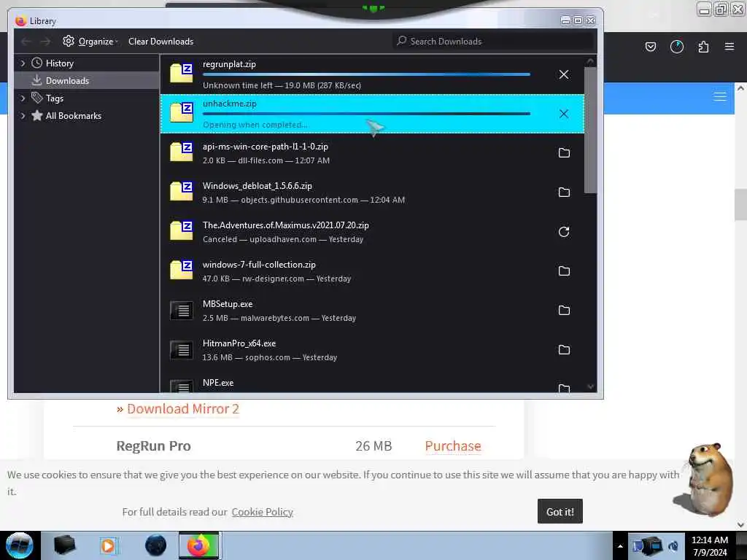
Task: Click the forward arrow in Library toolbar
Action: click(x=45, y=42)
